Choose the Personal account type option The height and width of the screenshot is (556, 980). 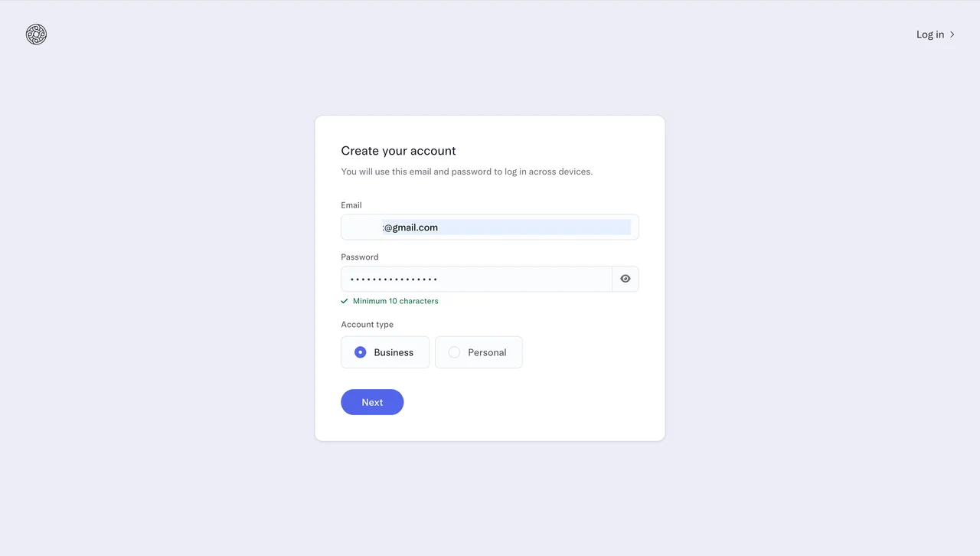(x=479, y=352)
